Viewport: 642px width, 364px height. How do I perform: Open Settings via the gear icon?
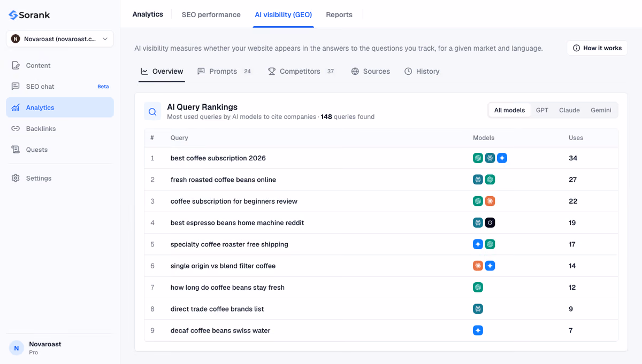(16, 178)
